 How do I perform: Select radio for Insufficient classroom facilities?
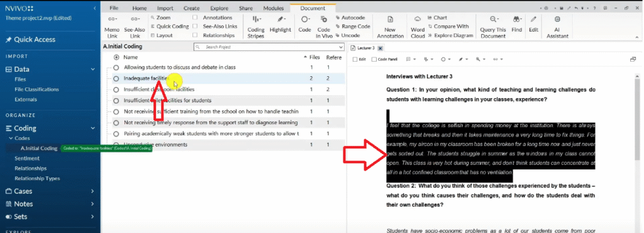(116, 89)
